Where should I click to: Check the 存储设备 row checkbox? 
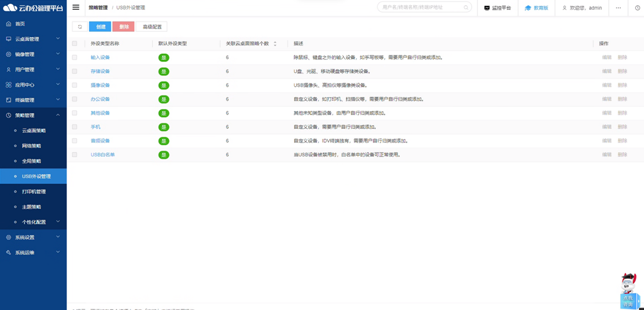pos(74,71)
